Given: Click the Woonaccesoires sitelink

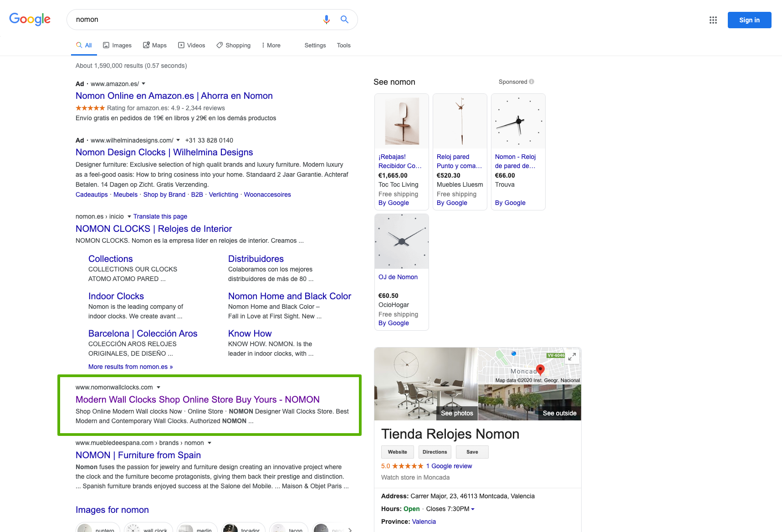Looking at the screenshot, I should (x=267, y=194).
